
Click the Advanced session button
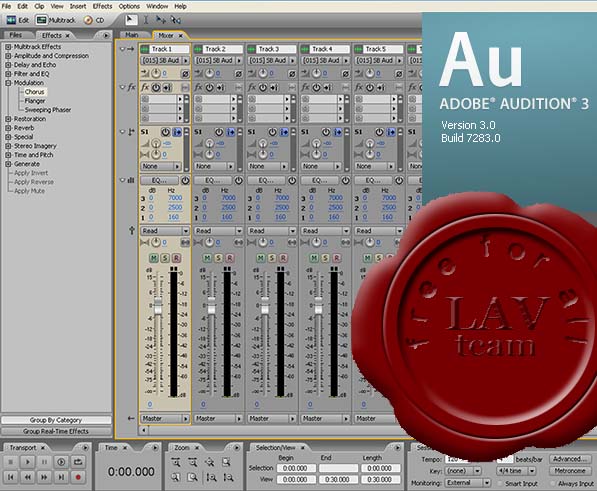point(570,459)
